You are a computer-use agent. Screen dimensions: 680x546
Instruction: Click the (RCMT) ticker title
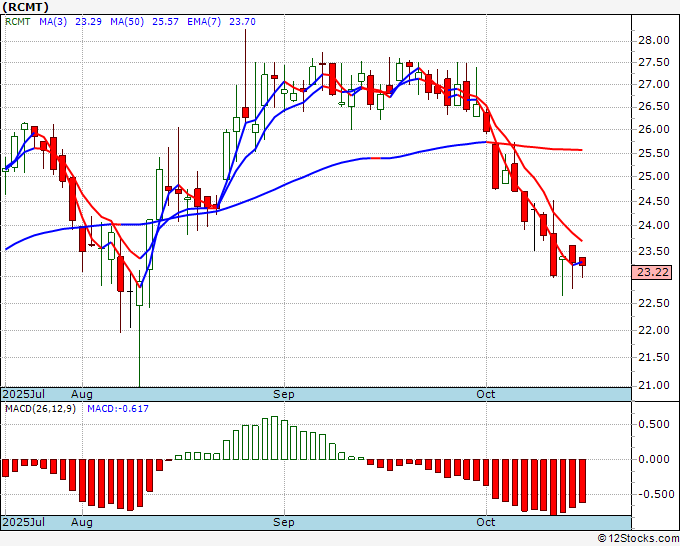point(25,7)
